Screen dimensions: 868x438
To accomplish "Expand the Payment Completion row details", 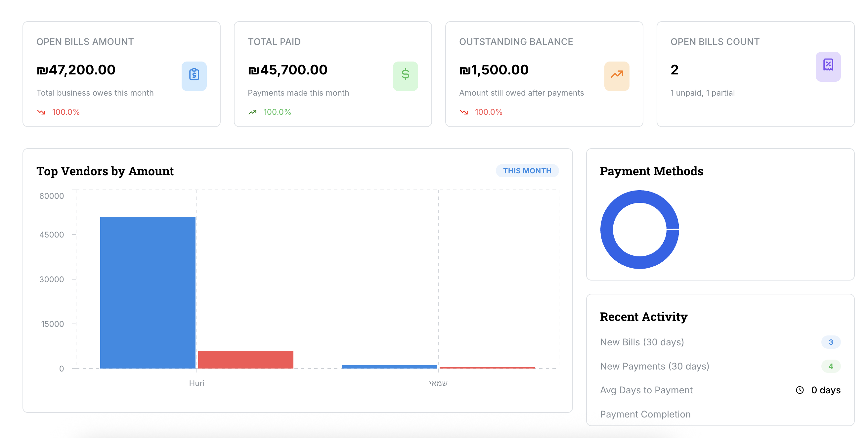I will point(645,414).
